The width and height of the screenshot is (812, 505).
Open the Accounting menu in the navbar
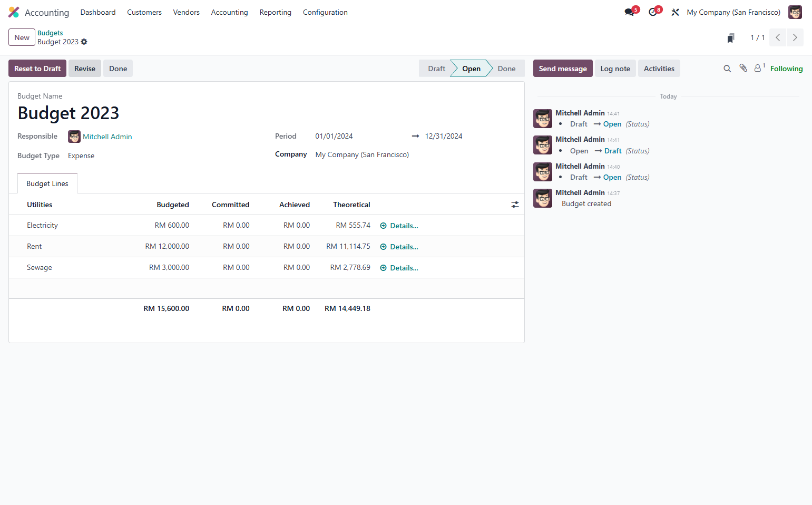tap(229, 12)
